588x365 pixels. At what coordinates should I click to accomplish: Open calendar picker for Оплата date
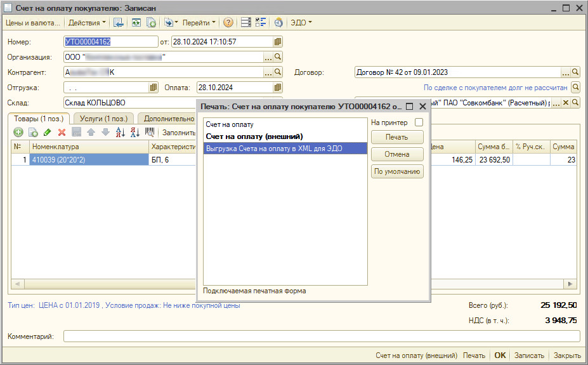[277, 88]
